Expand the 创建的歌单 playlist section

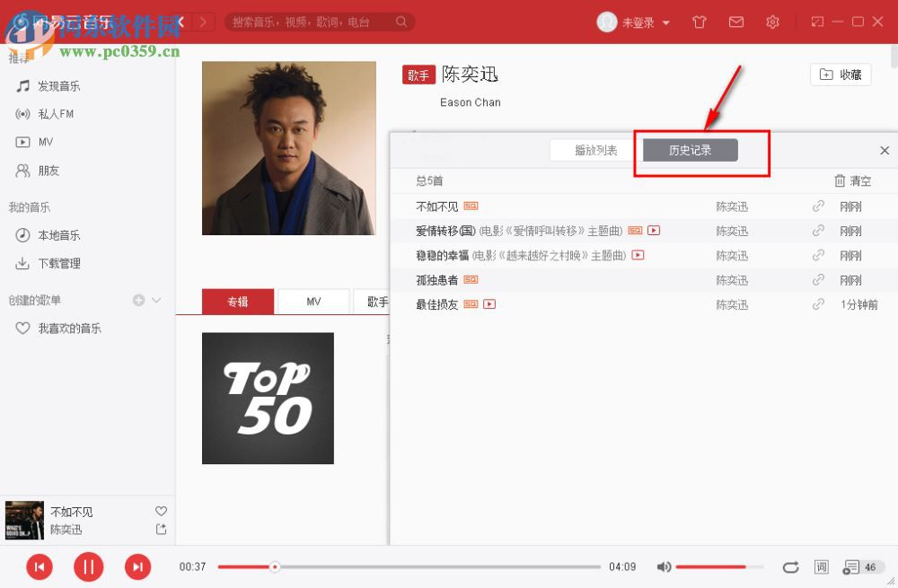click(x=157, y=299)
